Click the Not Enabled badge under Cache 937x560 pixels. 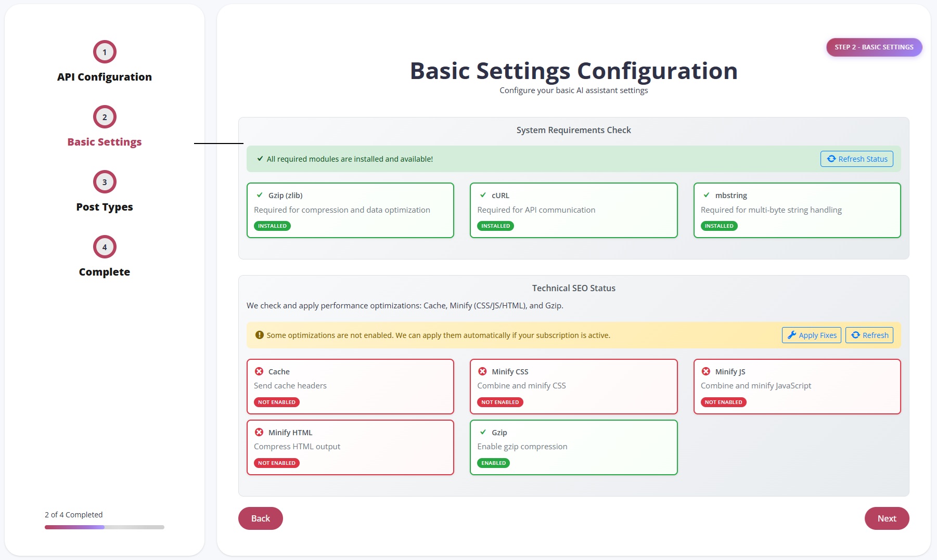(x=277, y=402)
